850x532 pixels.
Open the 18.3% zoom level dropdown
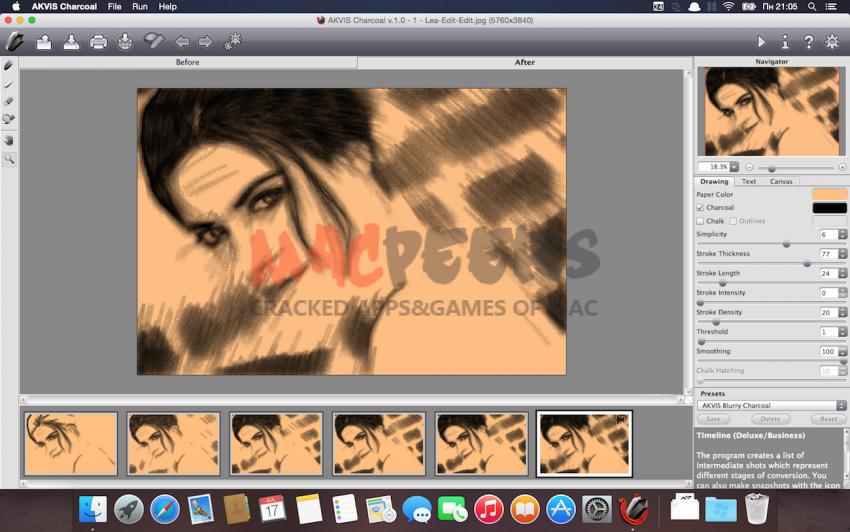(x=734, y=167)
